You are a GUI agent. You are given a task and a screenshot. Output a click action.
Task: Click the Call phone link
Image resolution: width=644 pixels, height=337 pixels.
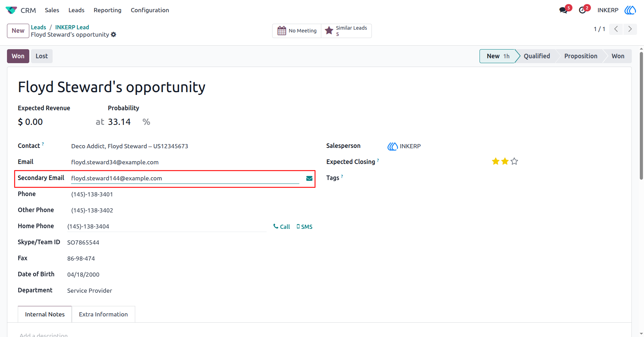coord(282,227)
